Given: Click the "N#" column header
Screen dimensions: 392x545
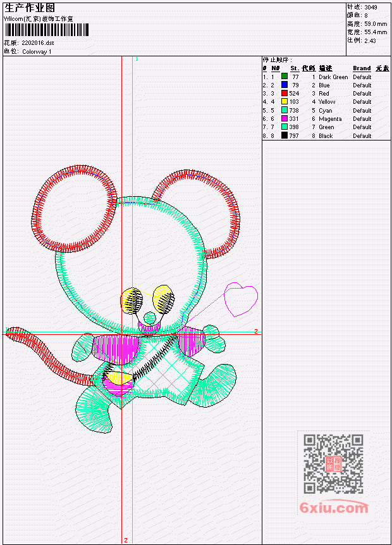Looking at the screenshot, I should (x=275, y=68).
